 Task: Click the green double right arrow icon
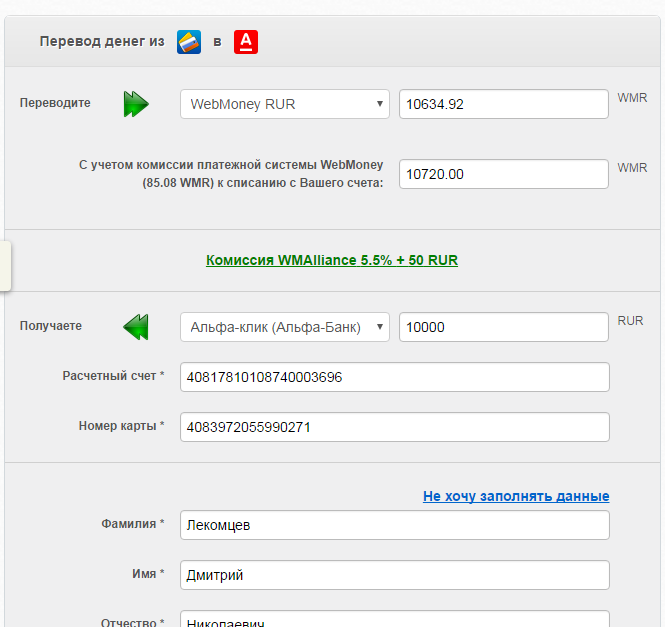(136, 104)
